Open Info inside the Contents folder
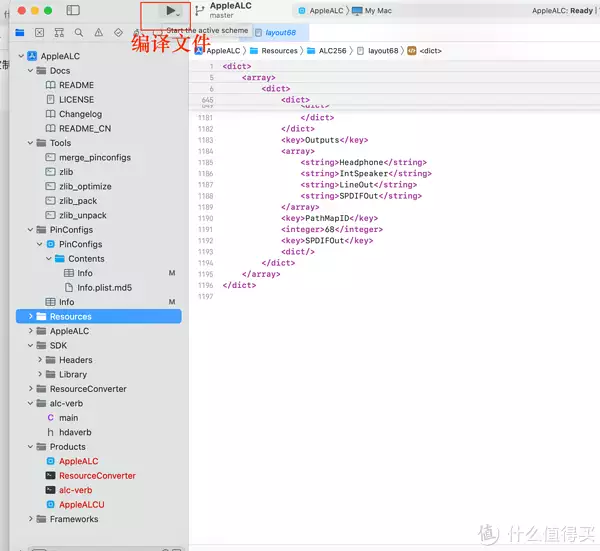The image size is (600, 551). (x=85, y=273)
